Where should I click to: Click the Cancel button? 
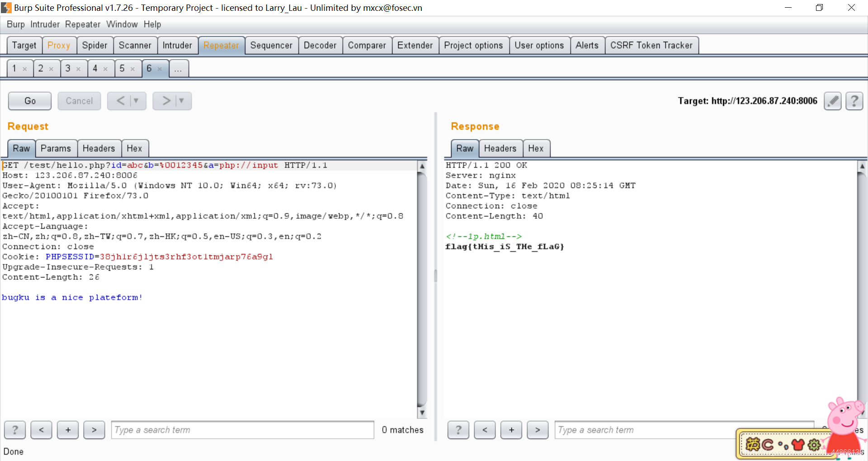(79, 101)
